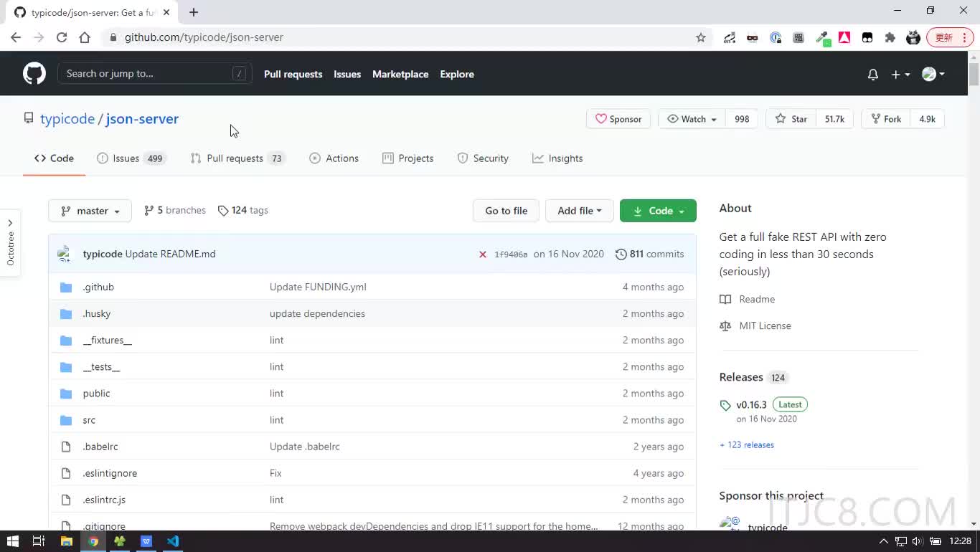Viewport: 980px width, 552px height.
Task: Open the green Code download dropdown
Action: [658, 211]
